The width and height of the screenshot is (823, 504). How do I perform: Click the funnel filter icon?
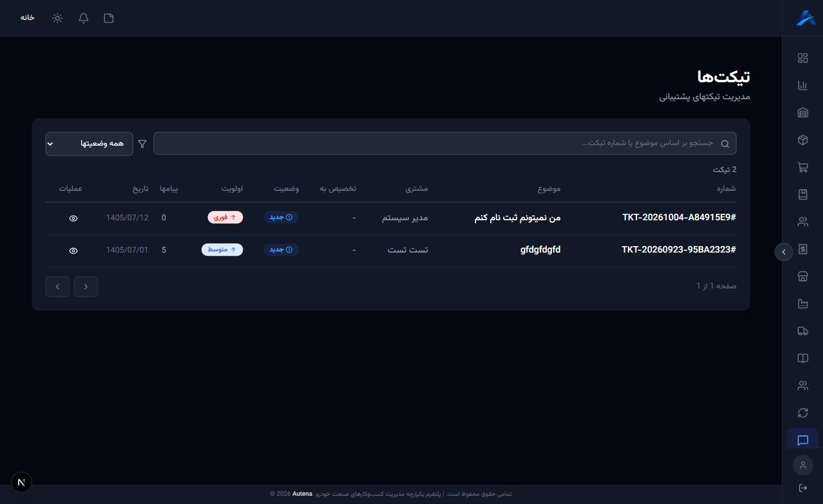point(142,144)
